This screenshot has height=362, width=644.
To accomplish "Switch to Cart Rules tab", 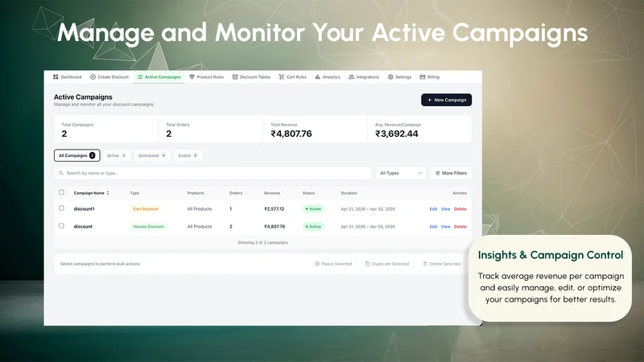I will pos(292,76).
